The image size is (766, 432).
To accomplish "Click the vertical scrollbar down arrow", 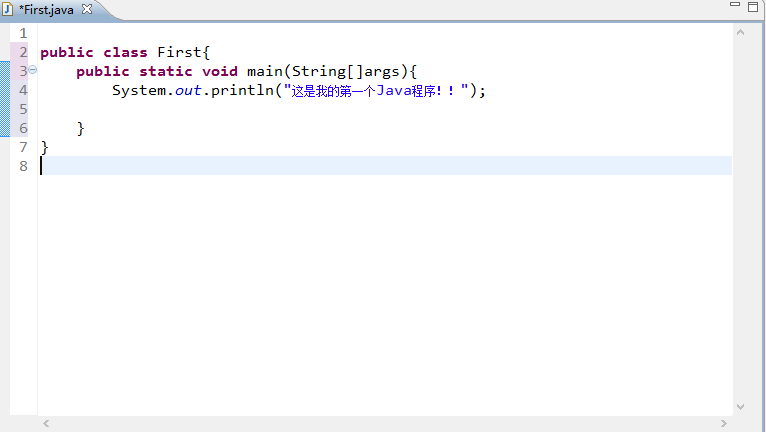I will (x=740, y=407).
